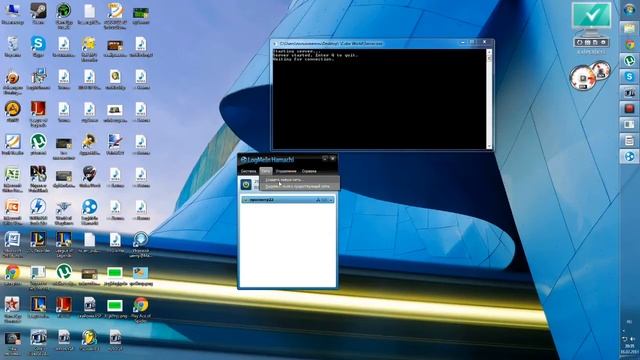Select the Microsoft Excel desktop shortcut

click(x=12, y=179)
